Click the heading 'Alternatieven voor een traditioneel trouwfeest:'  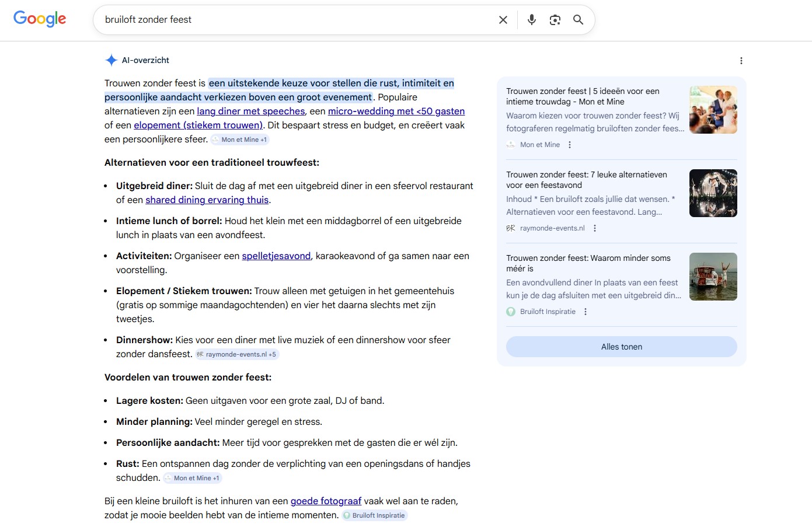212,162
